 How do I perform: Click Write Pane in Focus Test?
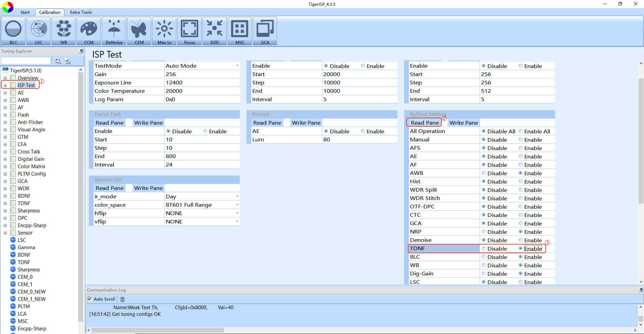[148, 123]
